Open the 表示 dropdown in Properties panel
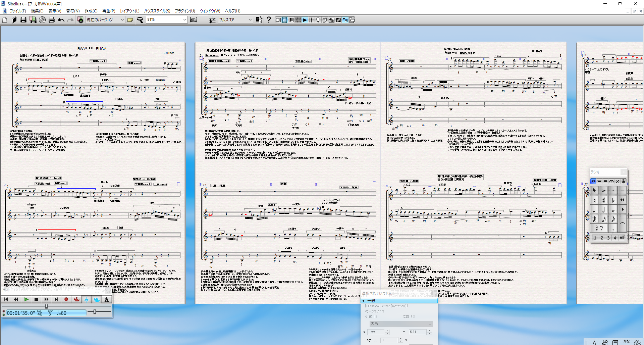 tap(401, 324)
